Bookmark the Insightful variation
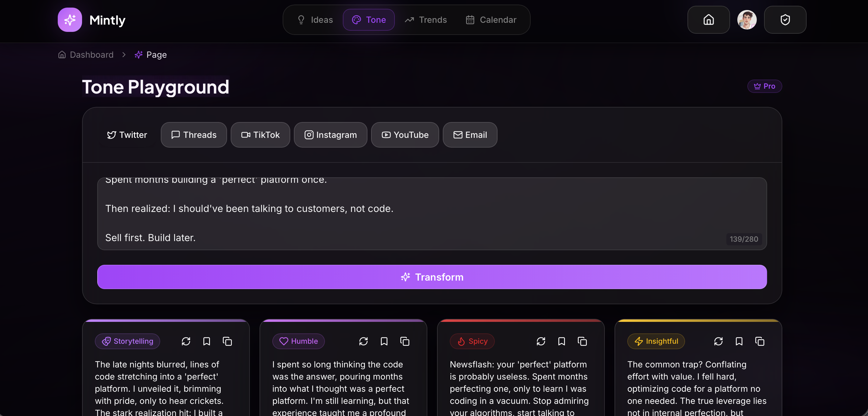The width and height of the screenshot is (868, 416). [x=739, y=341]
